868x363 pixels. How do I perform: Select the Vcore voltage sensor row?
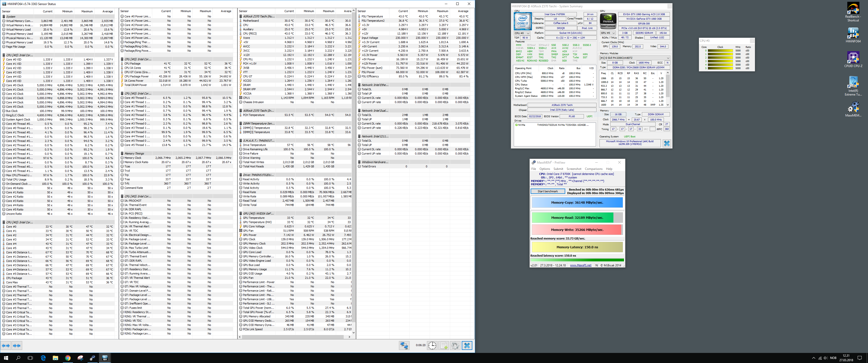click(x=295, y=38)
